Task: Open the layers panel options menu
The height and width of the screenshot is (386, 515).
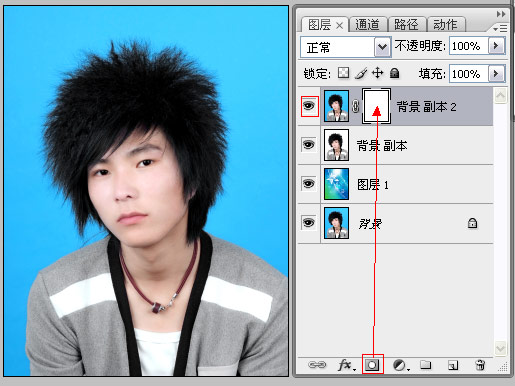Action: coord(500,29)
